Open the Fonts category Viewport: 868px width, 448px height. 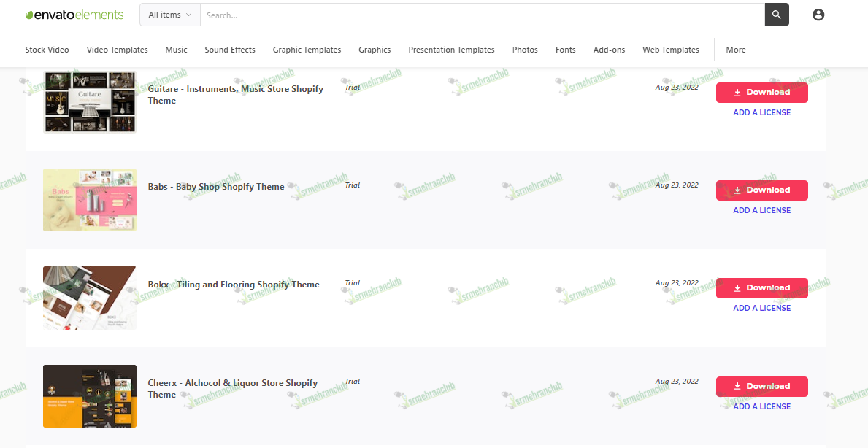(x=565, y=50)
